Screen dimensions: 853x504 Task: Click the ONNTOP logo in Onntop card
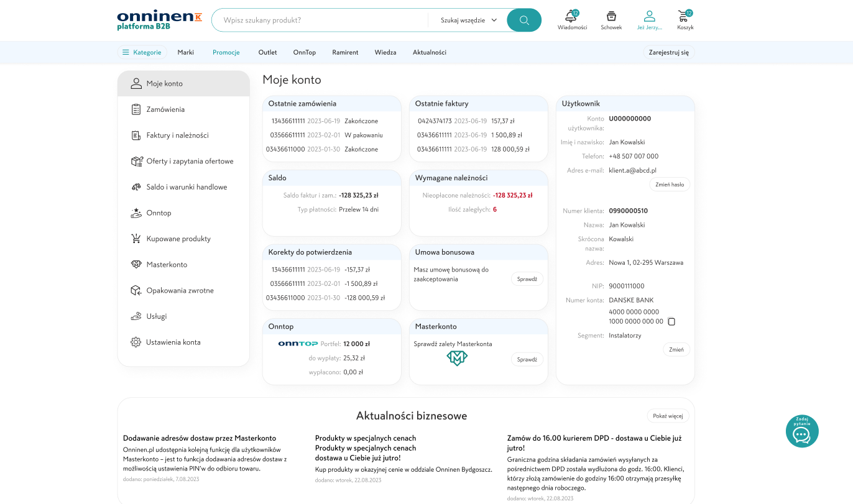pos(298,344)
